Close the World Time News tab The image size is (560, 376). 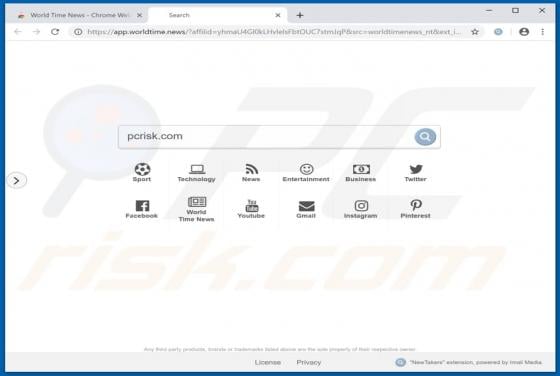[x=140, y=15]
